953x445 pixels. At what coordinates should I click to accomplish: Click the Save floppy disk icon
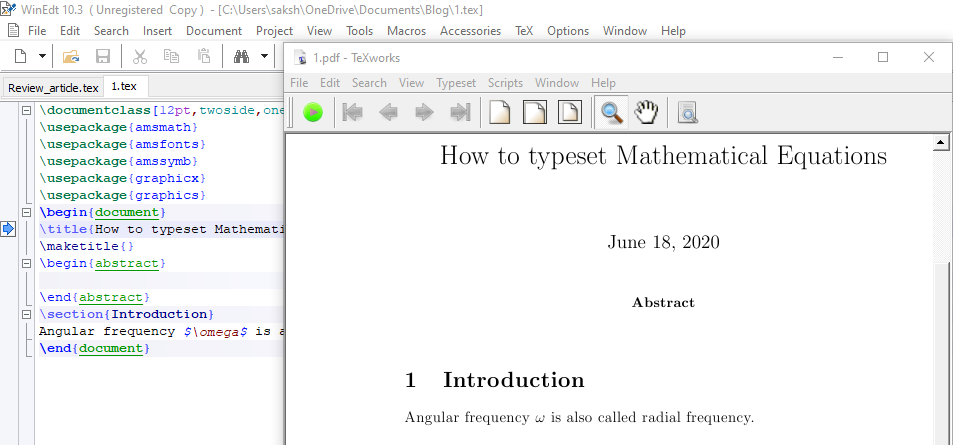point(103,57)
